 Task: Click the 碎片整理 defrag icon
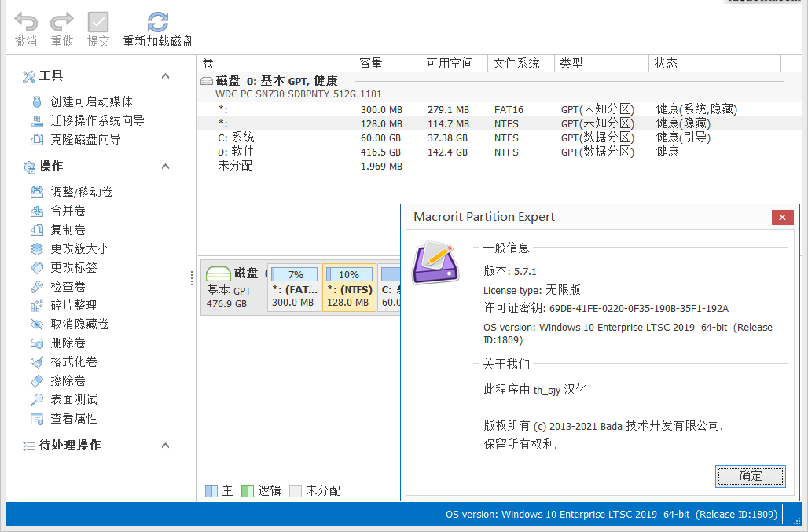pyautogui.click(x=37, y=306)
